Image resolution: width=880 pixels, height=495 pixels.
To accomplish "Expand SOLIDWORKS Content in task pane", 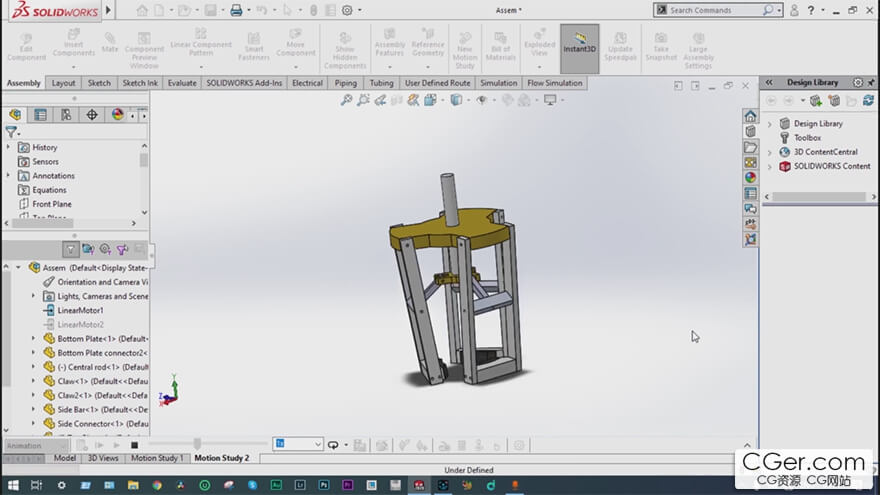I will click(770, 166).
